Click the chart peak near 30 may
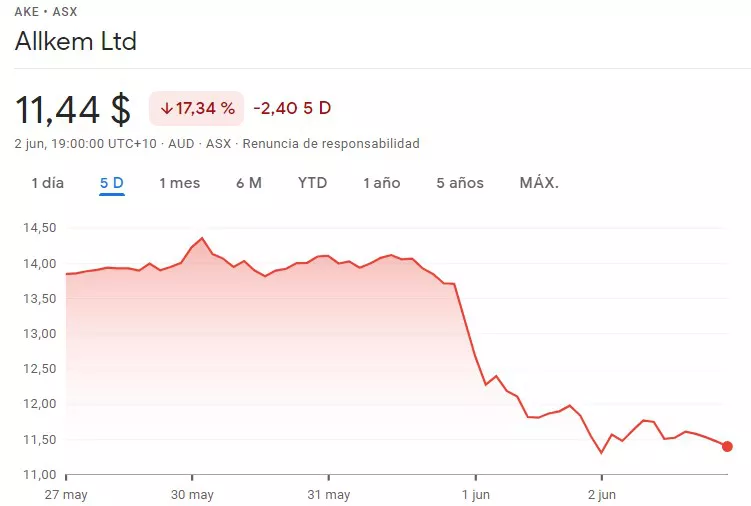 pos(202,238)
